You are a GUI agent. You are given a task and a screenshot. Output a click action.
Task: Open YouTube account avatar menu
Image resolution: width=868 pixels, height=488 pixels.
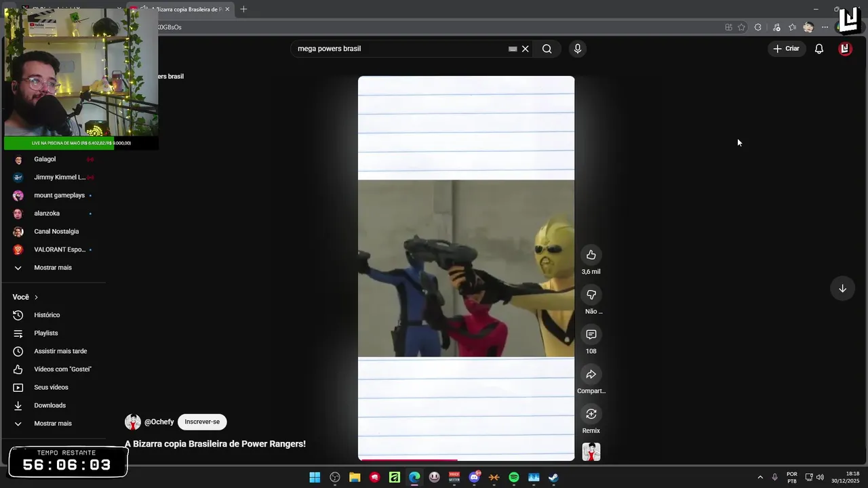click(845, 49)
